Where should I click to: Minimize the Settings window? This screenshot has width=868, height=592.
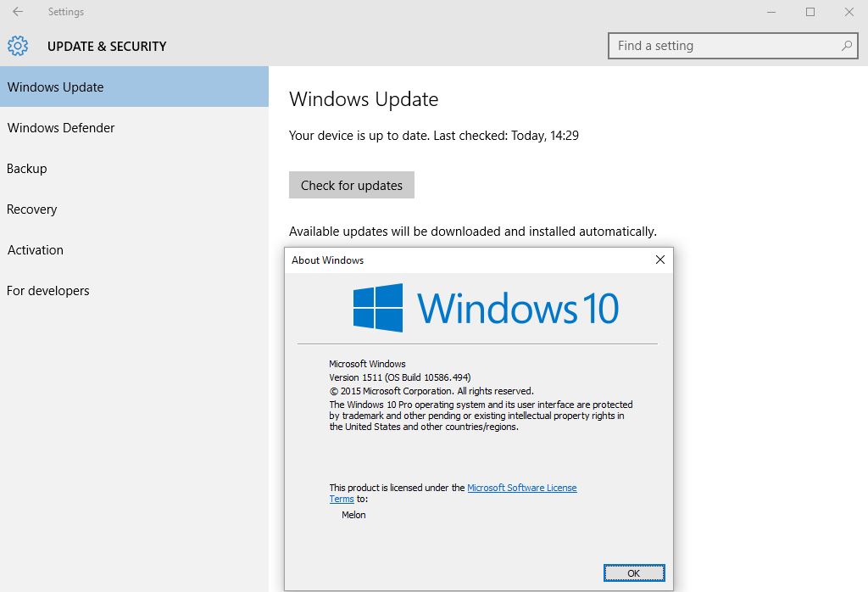pyautogui.click(x=771, y=12)
